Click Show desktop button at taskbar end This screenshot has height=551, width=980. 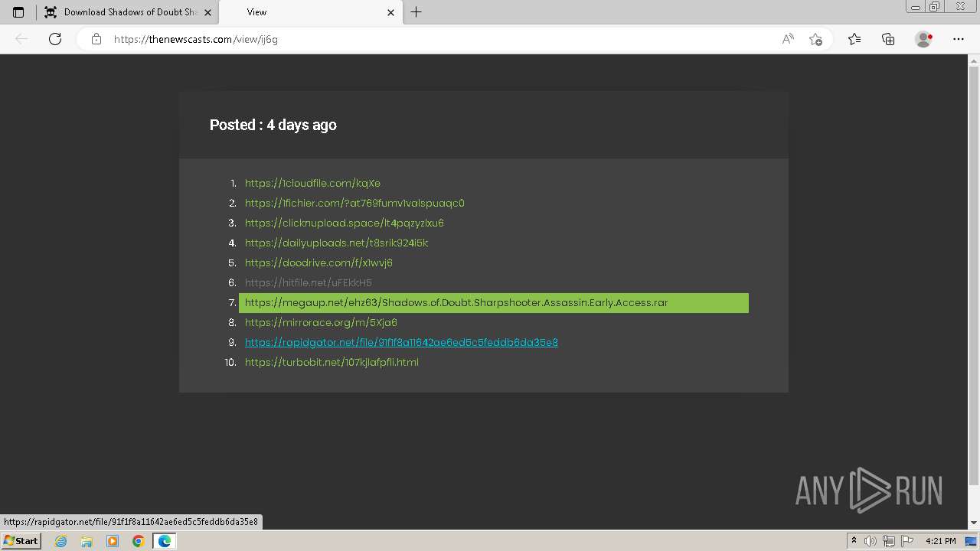click(x=972, y=541)
